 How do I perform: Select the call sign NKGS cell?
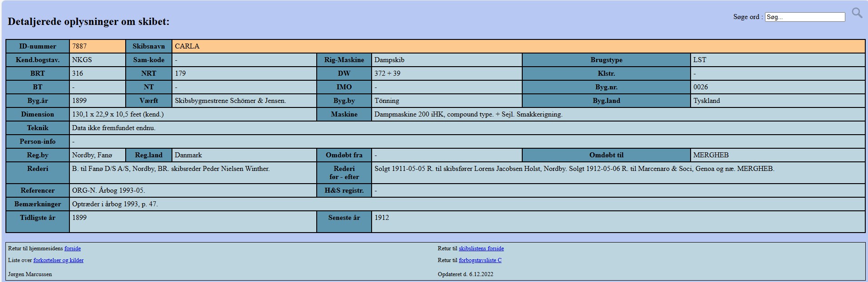click(x=82, y=60)
